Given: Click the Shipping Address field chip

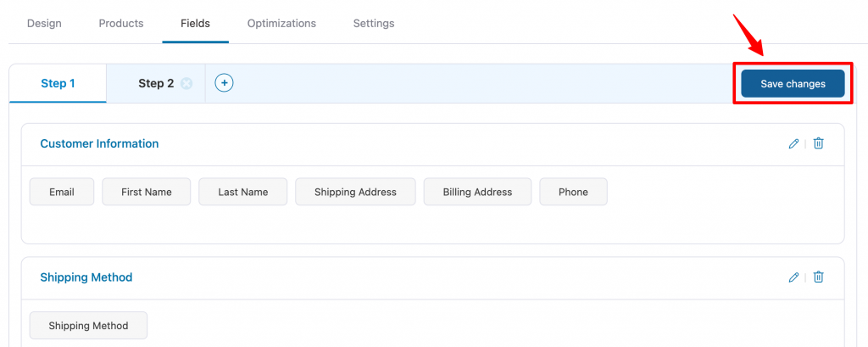Looking at the screenshot, I should point(355,192).
